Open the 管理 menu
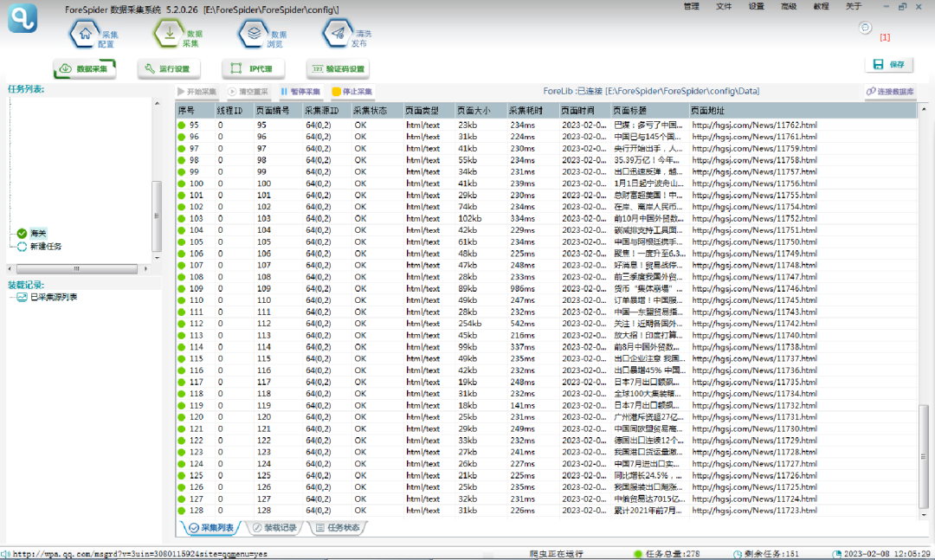Viewport: 935px width, 560px height. click(691, 7)
